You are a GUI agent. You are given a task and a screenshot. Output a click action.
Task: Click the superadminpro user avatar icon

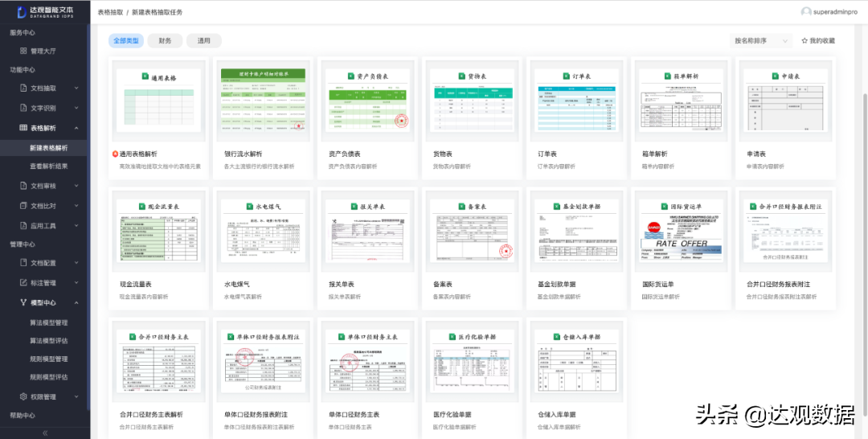tap(807, 11)
